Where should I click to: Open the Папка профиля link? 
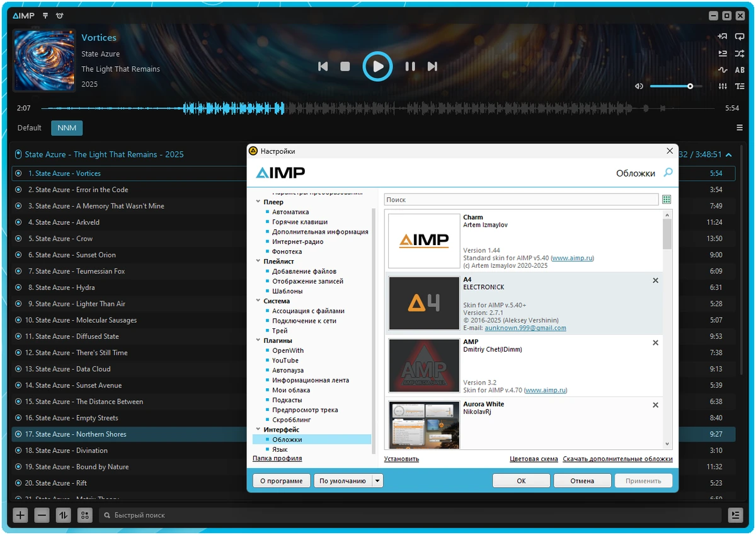[277, 458]
